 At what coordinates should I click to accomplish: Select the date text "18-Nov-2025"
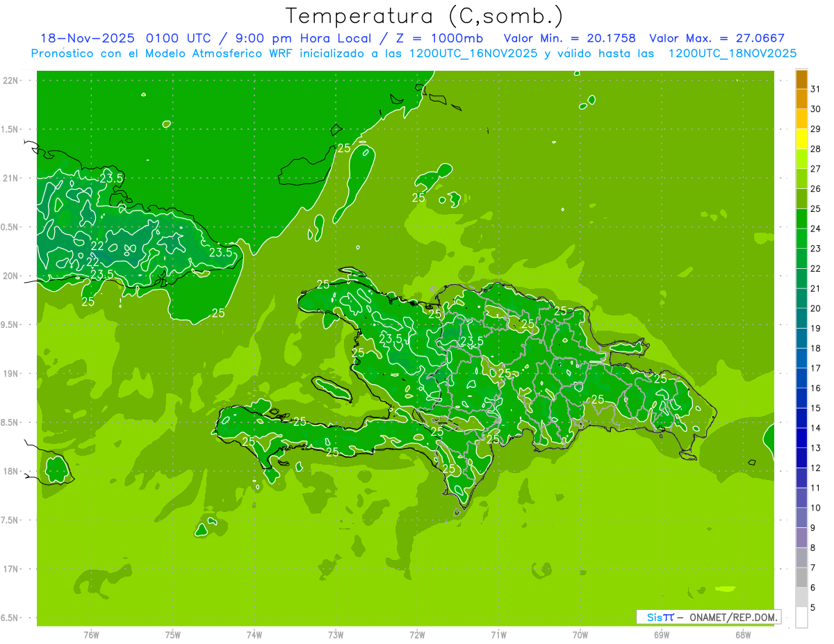point(87,38)
